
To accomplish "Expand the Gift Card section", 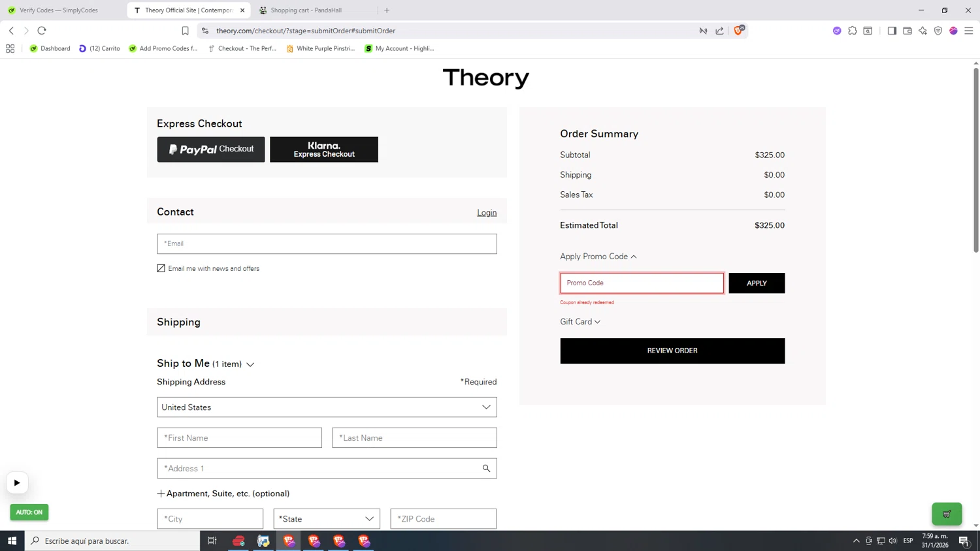I will click(x=580, y=322).
